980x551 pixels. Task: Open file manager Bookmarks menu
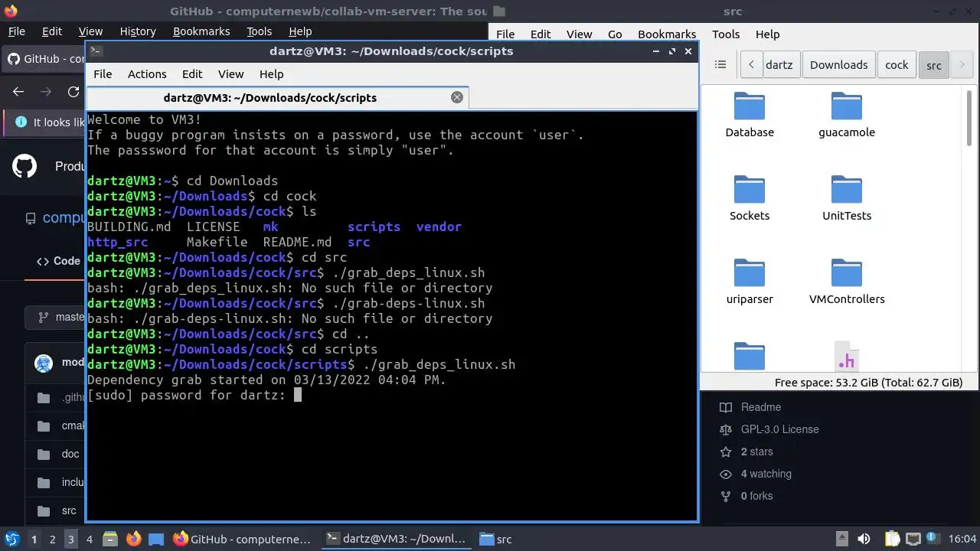(667, 34)
